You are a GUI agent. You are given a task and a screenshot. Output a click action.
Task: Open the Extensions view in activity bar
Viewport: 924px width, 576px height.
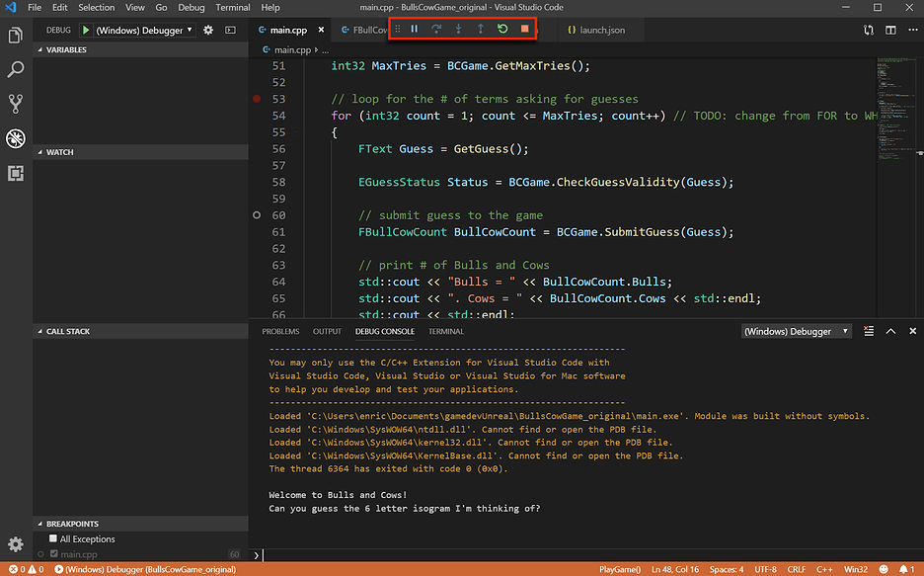16,173
